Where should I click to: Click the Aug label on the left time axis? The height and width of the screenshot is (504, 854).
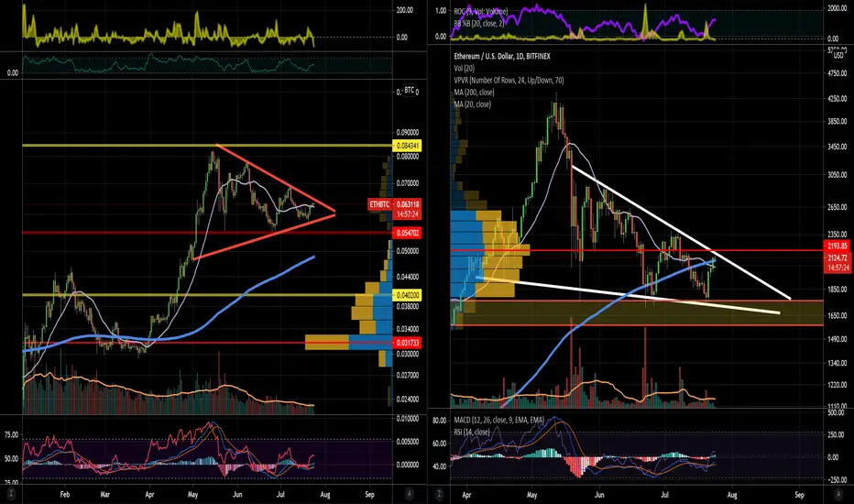pyautogui.click(x=325, y=495)
